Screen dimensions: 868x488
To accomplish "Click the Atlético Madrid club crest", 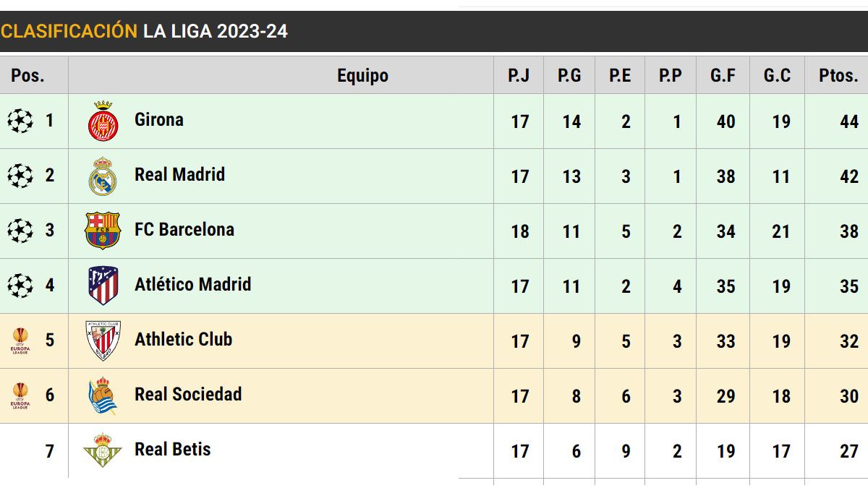I will [103, 286].
